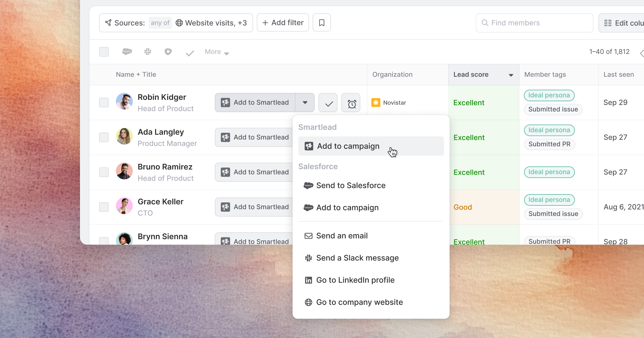Click the Organization column header

click(392, 75)
